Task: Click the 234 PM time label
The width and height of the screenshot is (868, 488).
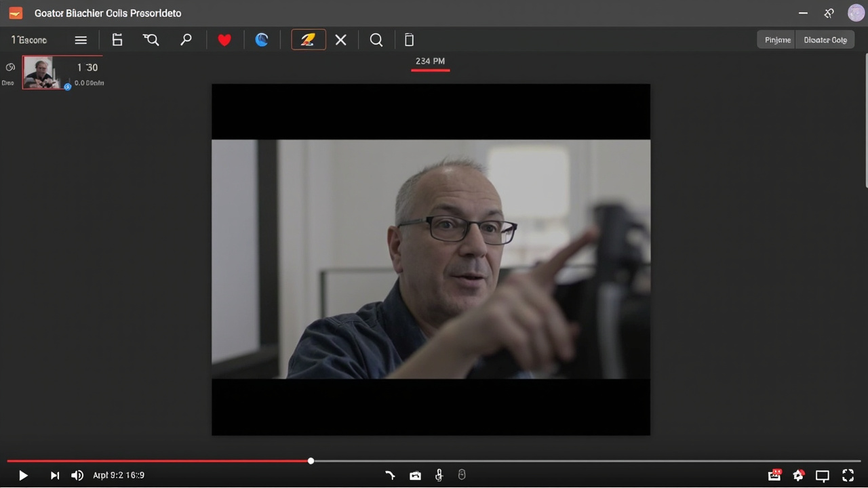Action: 430,61
